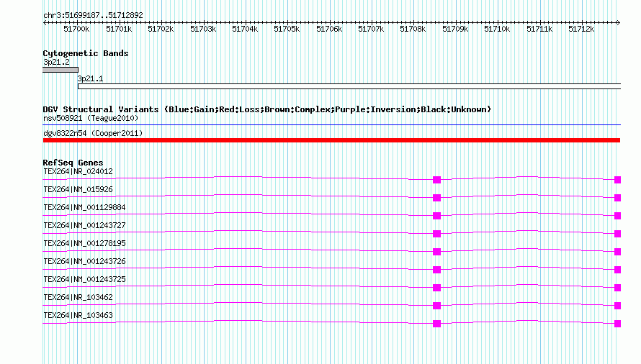This screenshot has width=641, height=364.
Task: Click the chr3:51699187..51712892 coordinate label
Action: [x=93, y=15]
